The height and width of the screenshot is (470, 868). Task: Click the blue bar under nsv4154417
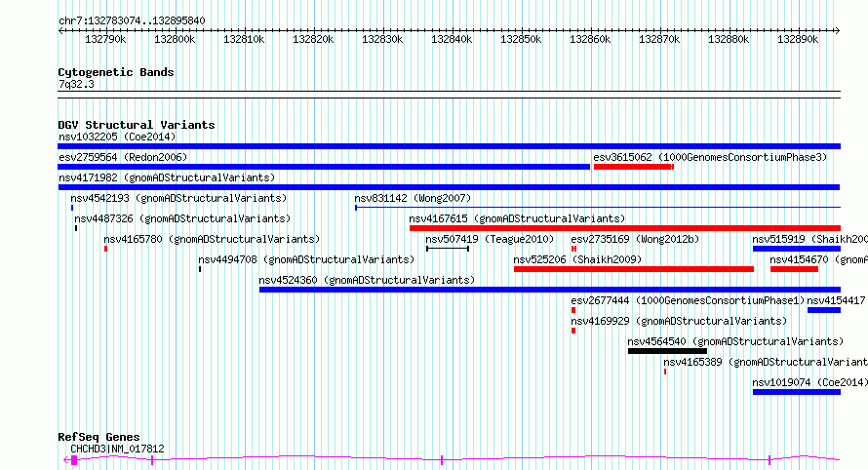pos(824,310)
